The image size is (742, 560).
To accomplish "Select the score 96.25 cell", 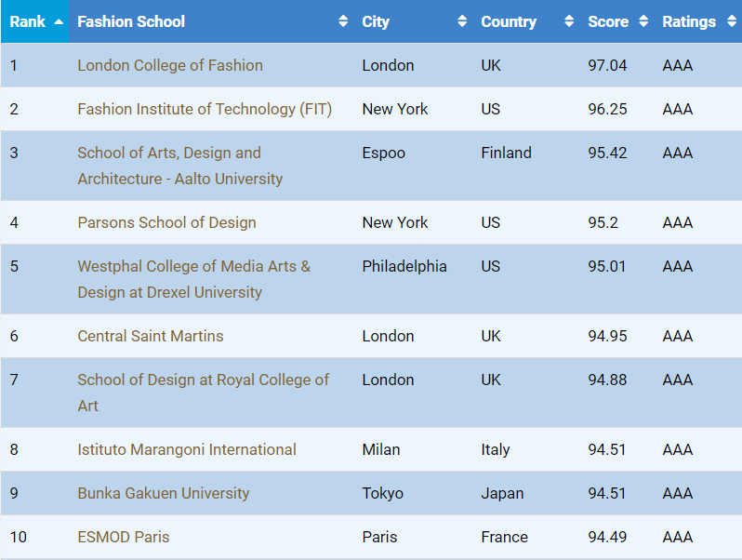I will coord(607,110).
